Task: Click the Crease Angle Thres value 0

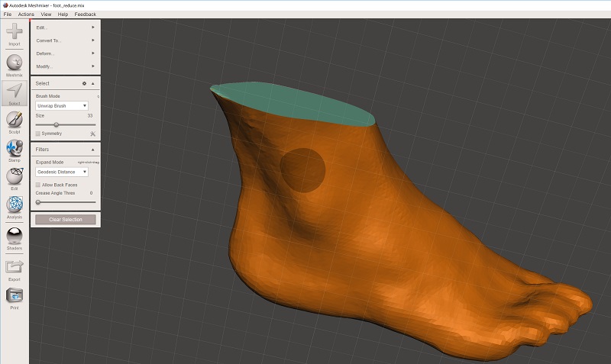Action: click(x=91, y=193)
